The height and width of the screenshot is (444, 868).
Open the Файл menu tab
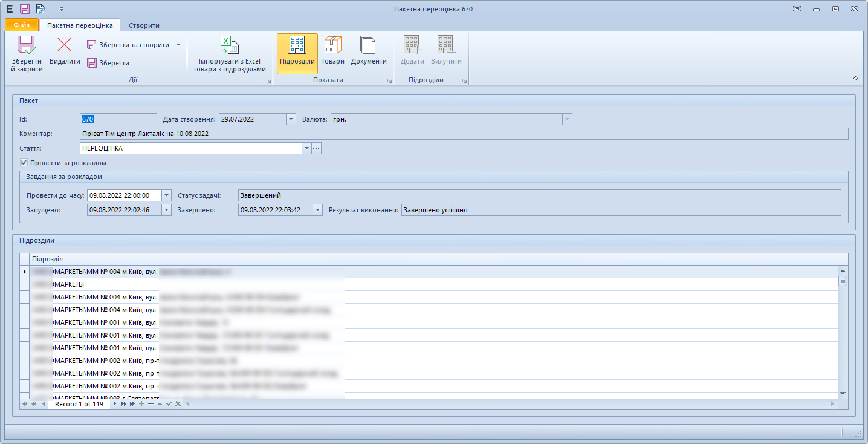click(x=21, y=25)
